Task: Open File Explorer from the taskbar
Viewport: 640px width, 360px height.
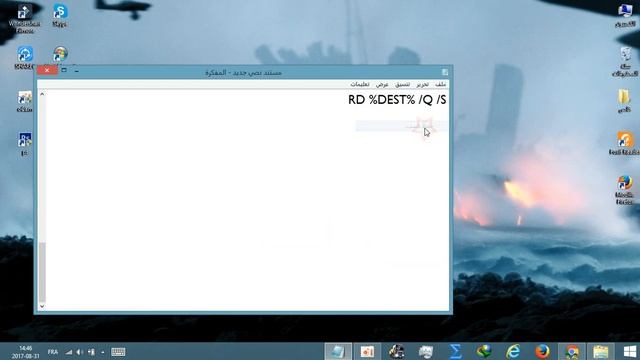Action: (x=600, y=351)
